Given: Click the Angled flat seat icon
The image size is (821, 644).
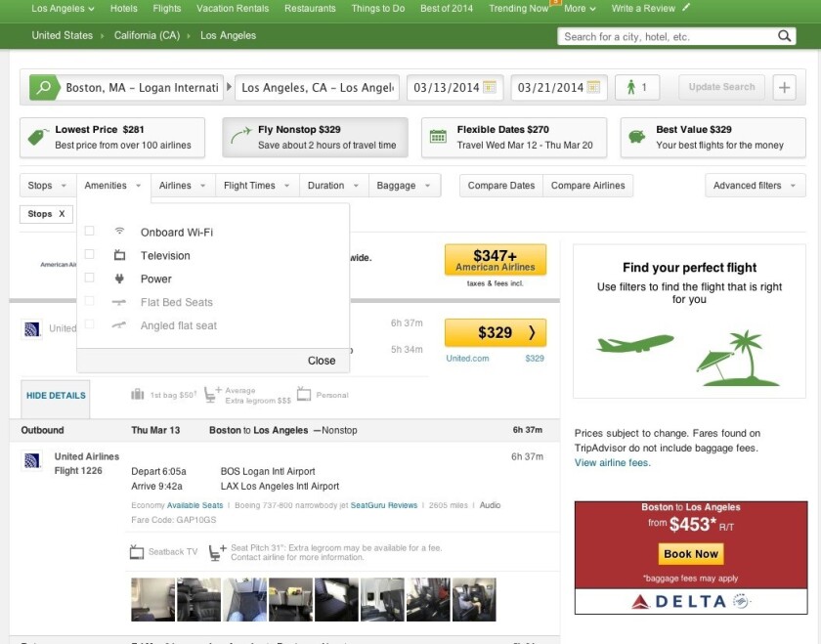Looking at the screenshot, I should [x=119, y=325].
